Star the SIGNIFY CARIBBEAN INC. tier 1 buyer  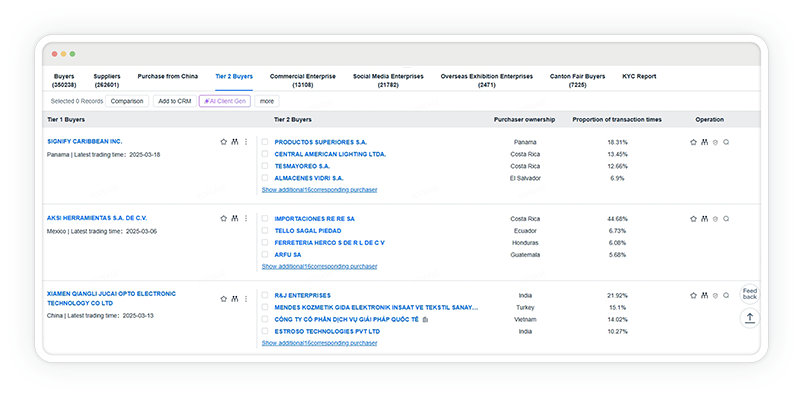(x=224, y=142)
